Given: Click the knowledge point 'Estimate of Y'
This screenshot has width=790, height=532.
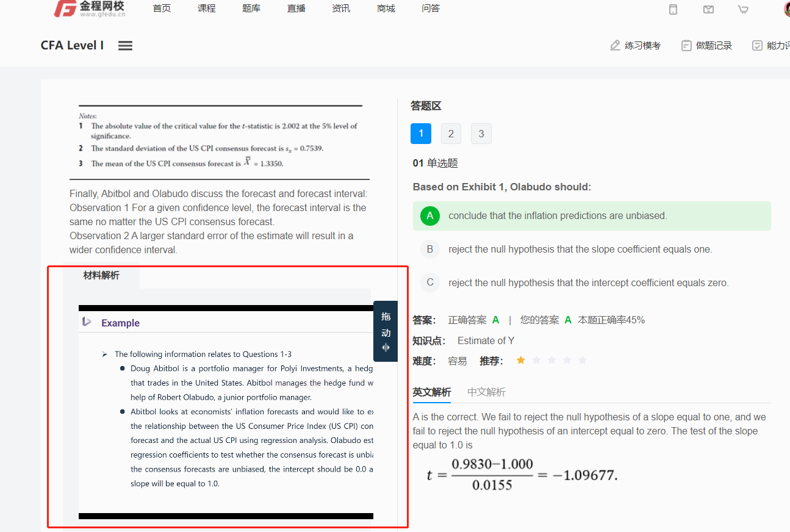Looking at the screenshot, I should click(486, 341).
